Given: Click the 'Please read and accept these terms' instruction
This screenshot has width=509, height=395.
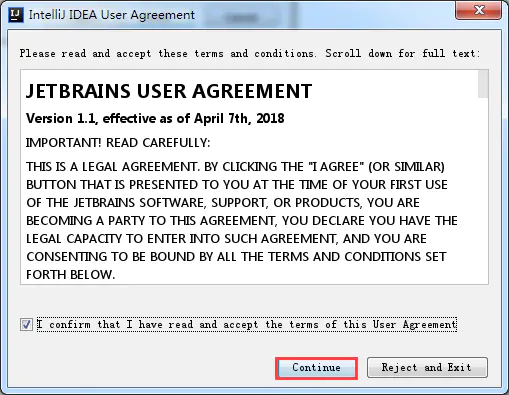Looking at the screenshot, I should coord(250,53).
